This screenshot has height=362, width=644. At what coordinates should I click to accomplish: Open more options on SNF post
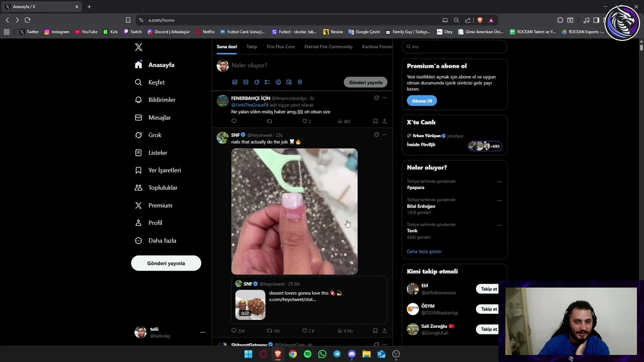(384, 135)
